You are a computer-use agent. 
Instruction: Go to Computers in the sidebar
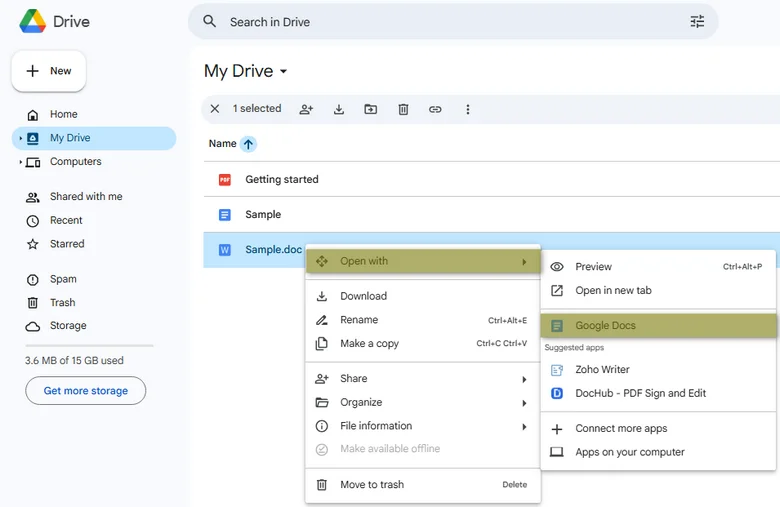(94, 162)
